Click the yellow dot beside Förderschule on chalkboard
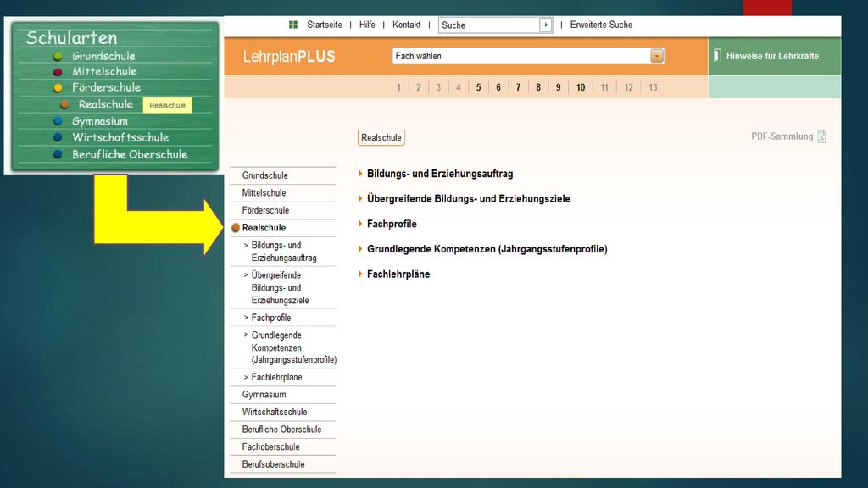The image size is (868, 488). coord(58,88)
